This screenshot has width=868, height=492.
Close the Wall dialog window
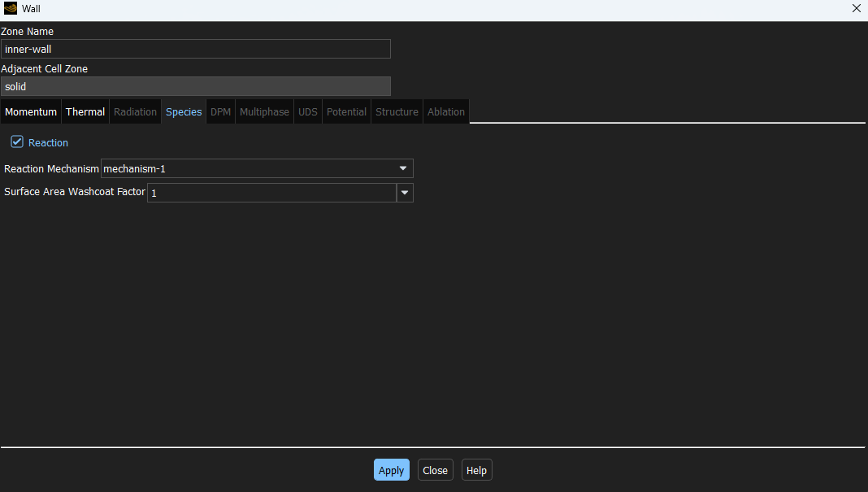pyautogui.click(x=856, y=9)
